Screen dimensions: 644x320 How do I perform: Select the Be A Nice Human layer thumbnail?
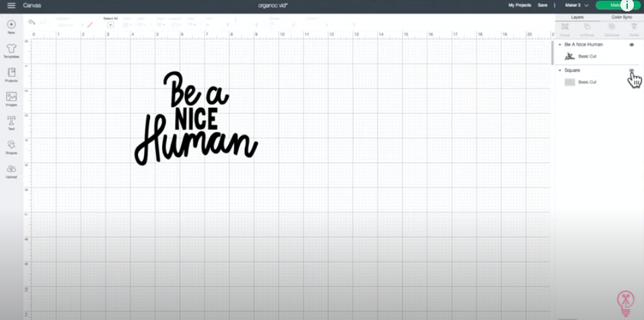tap(569, 57)
